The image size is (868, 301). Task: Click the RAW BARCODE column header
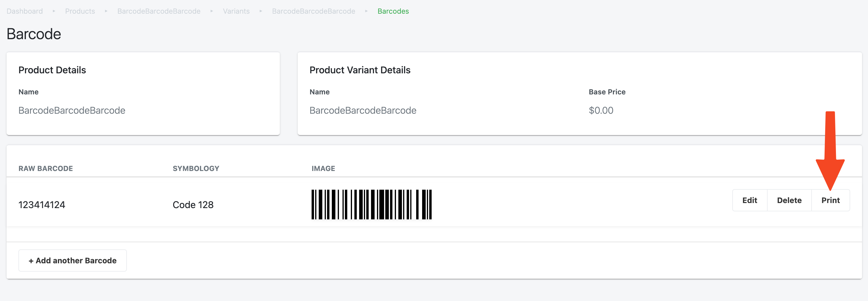coord(45,168)
